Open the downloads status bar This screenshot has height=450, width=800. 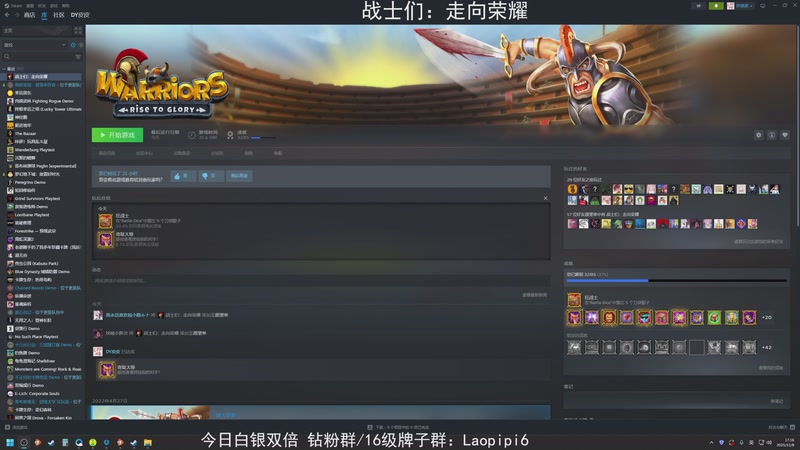(x=399, y=428)
